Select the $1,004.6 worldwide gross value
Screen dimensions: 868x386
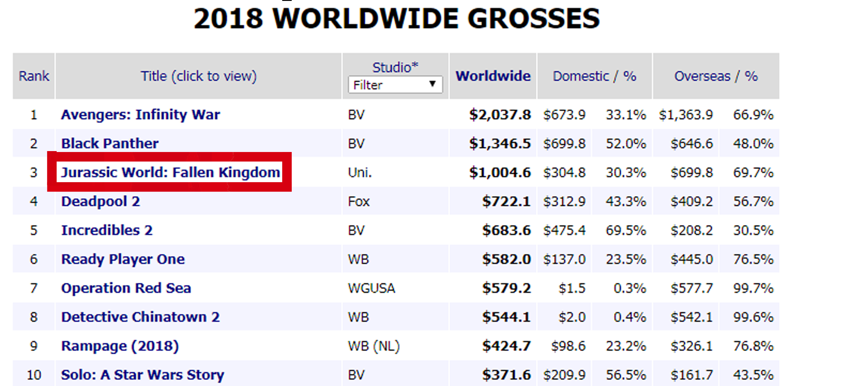(x=500, y=172)
